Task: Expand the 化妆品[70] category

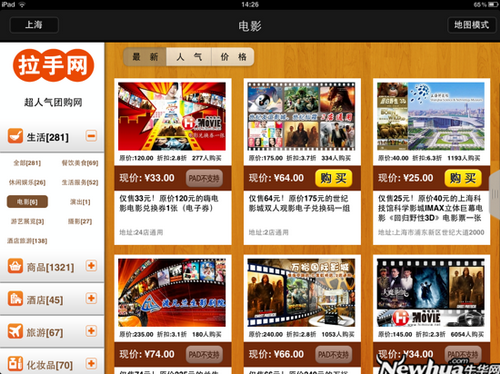Action: [x=91, y=363]
